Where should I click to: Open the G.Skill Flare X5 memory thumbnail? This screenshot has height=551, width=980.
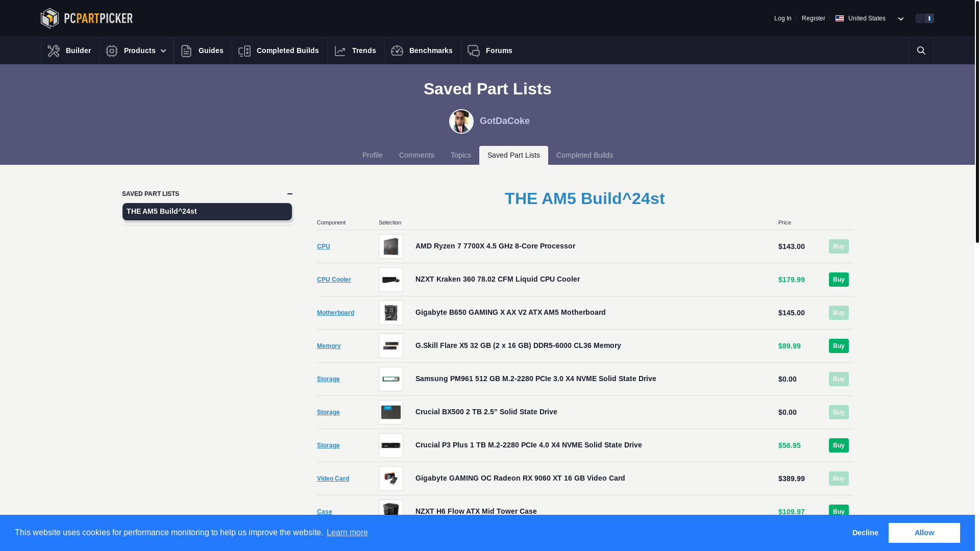point(391,346)
